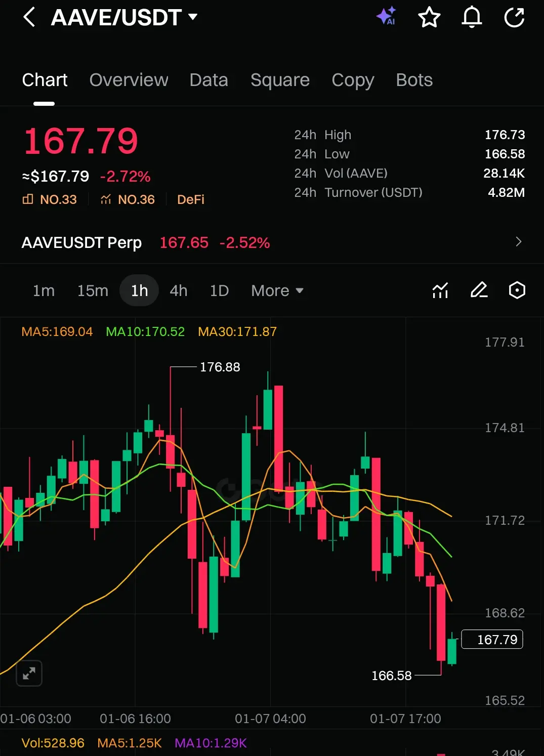Image resolution: width=544 pixels, height=756 pixels.
Task: Open the drawing tools pencil icon
Action: tap(479, 290)
